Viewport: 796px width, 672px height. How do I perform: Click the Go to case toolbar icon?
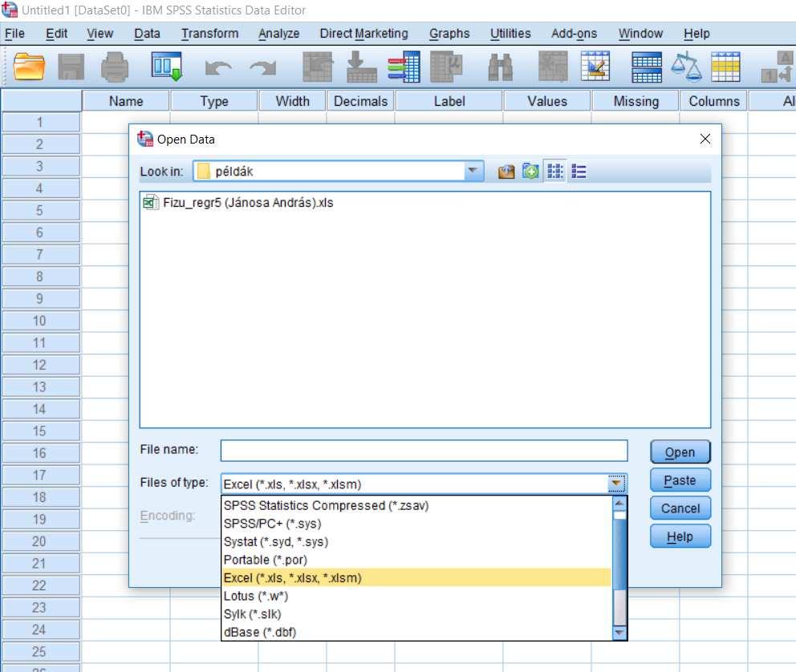pos(317,67)
